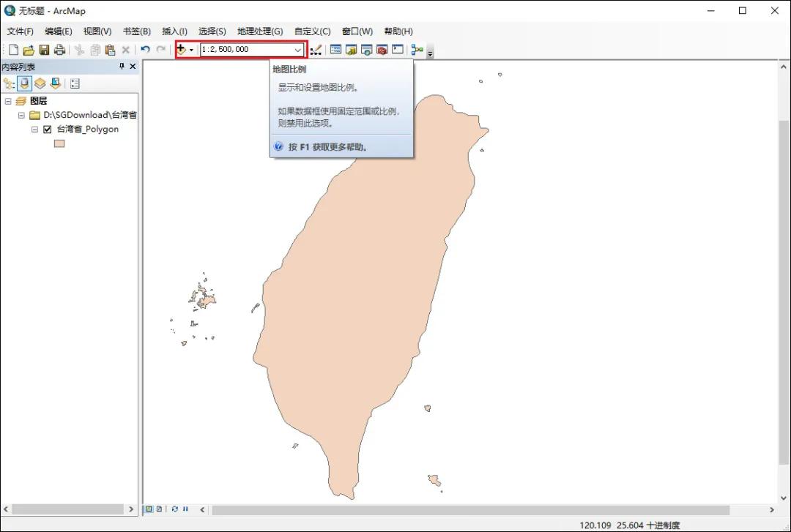Click the Pause Drawing icon at bottom

click(x=185, y=509)
